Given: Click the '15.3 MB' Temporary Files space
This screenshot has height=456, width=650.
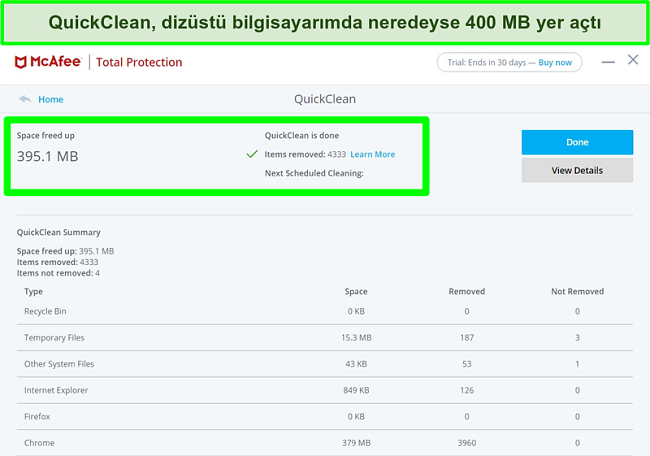Looking at the screenshot, I should pyautogui.click(x=356, y=338).
